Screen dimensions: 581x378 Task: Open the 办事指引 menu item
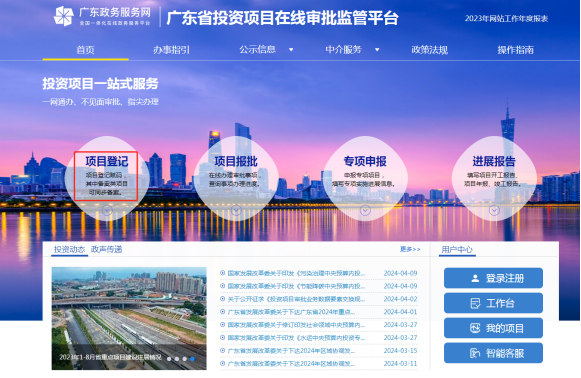pyautogui.click(x=172, y=50)
